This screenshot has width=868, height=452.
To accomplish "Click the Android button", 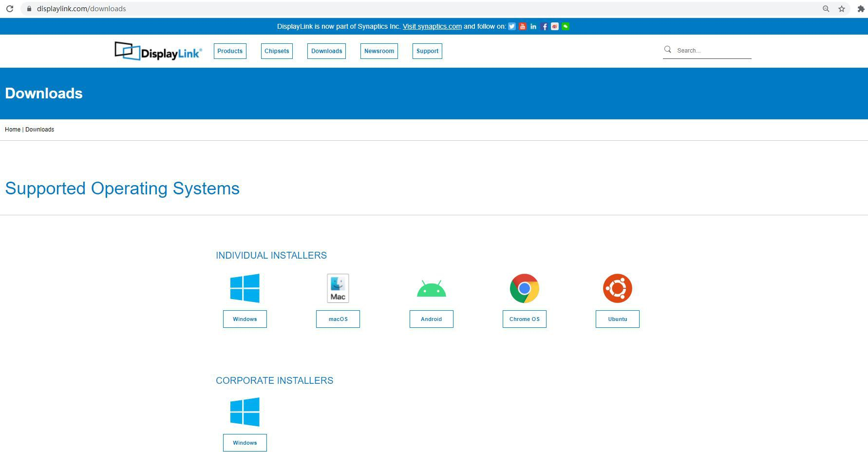I will coord(432,319).
